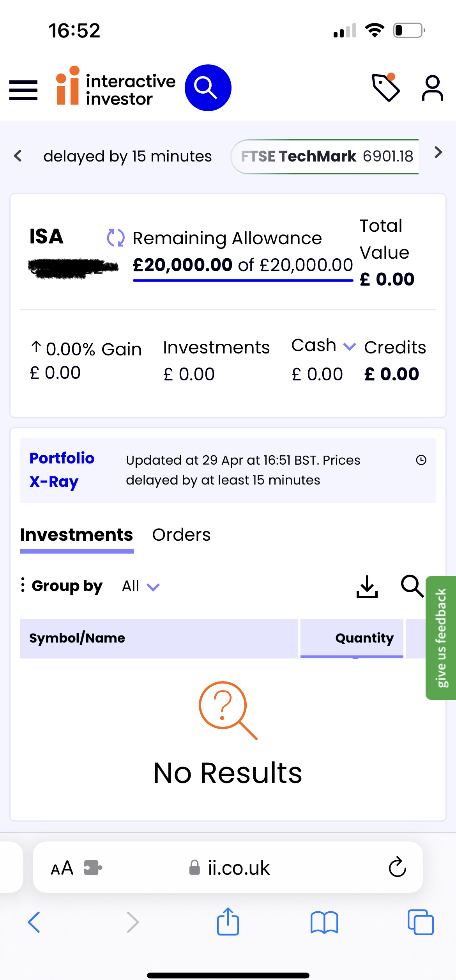Open the Group by All dropdown
This screenshot has width=456, height=980.
coord(141,586)
